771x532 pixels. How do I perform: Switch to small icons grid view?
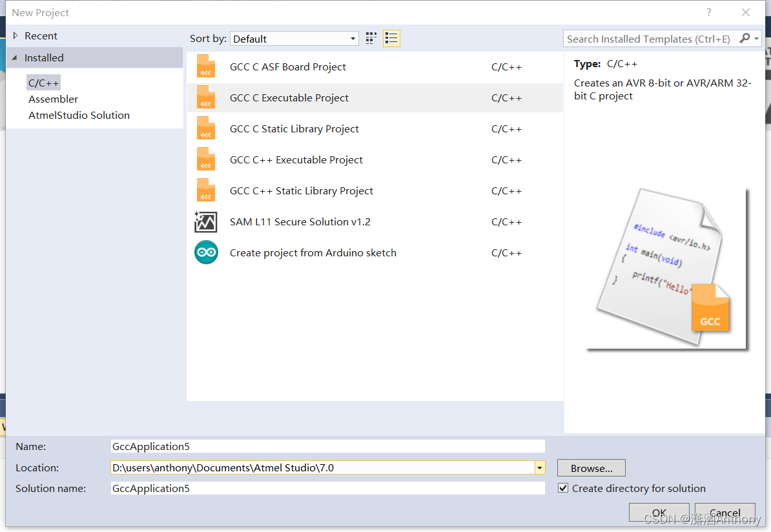coord(371,38)
